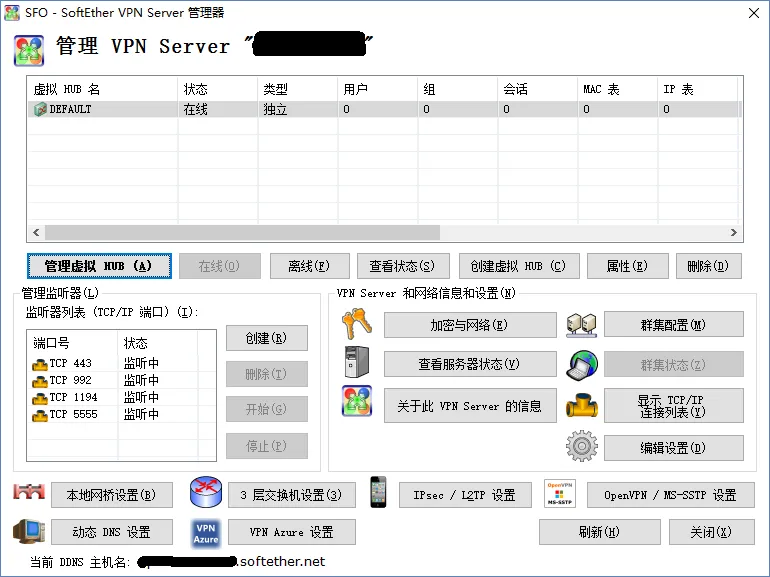The width and height of the screenshot is (770, 577).
Task: Open 动态 DNS 设置
Action: pos(112,532)
